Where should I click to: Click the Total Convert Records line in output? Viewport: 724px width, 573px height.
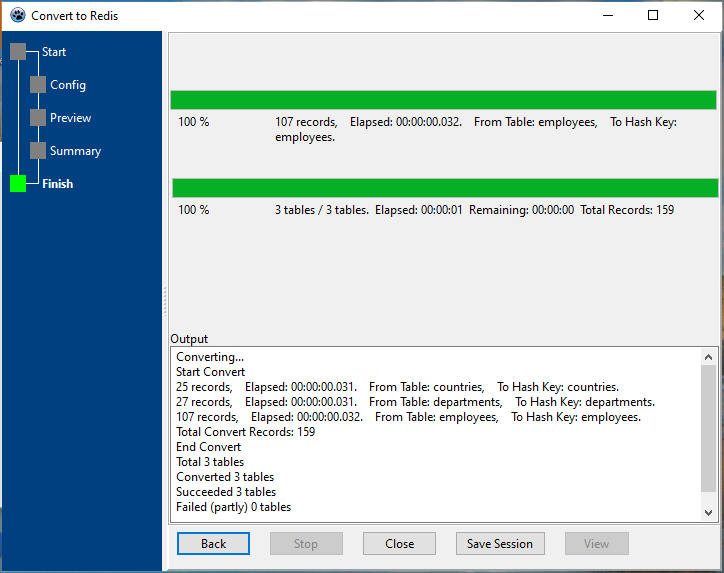[245, 432]
